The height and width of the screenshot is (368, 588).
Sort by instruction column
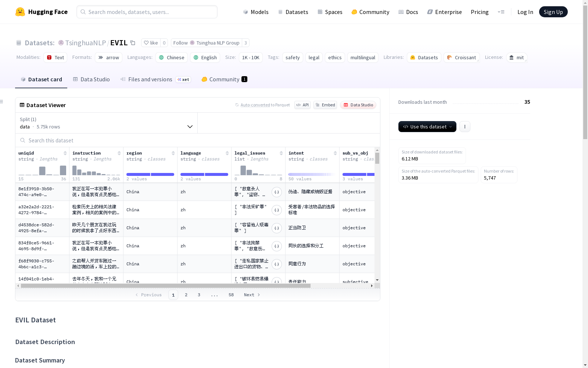pyautogui.click(x=119, y=153)
